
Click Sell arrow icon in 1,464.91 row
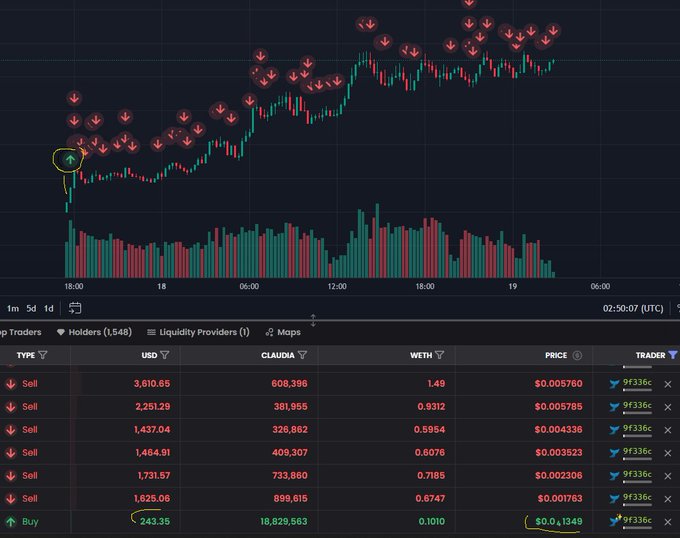pos(11,453)
